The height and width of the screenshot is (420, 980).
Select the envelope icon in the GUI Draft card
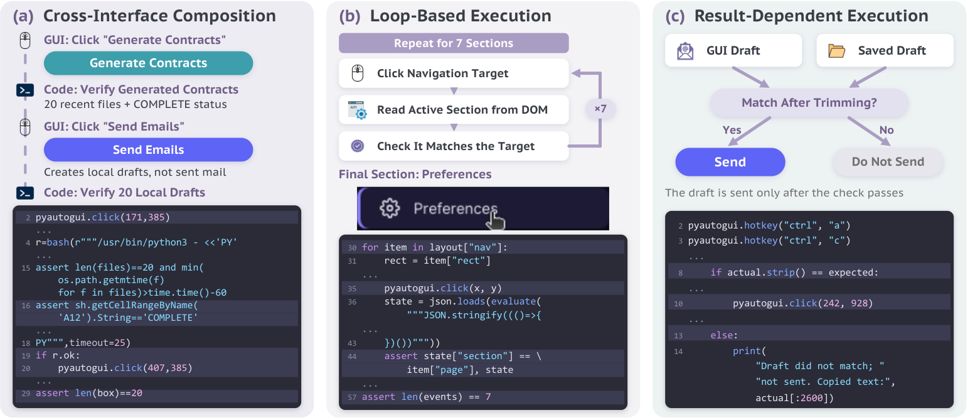point(685,51)
